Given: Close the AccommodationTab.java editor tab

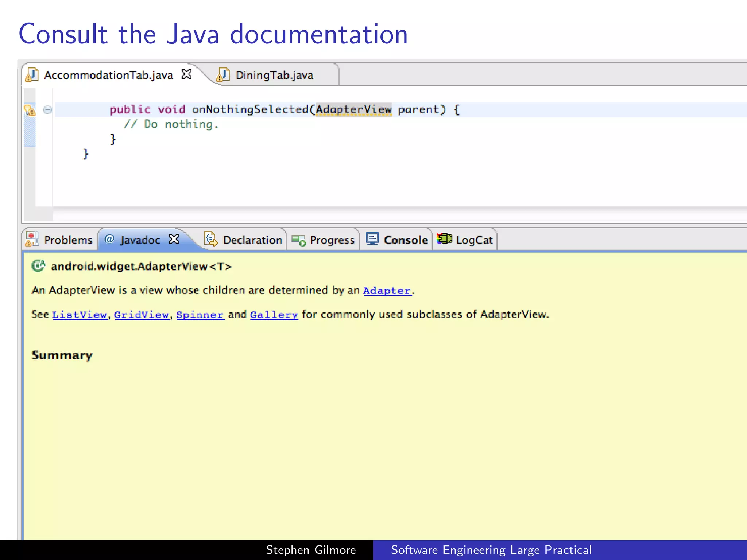Looking at the screenshot, I should 186,74.
